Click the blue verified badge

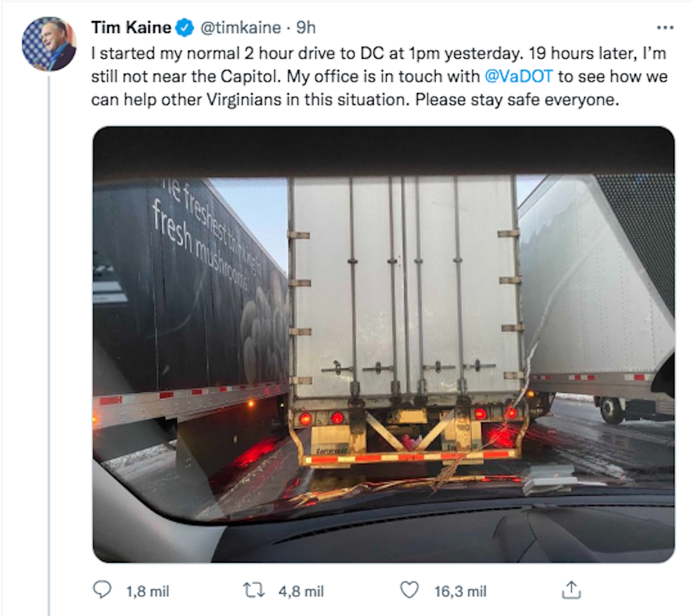pos(184,27)
